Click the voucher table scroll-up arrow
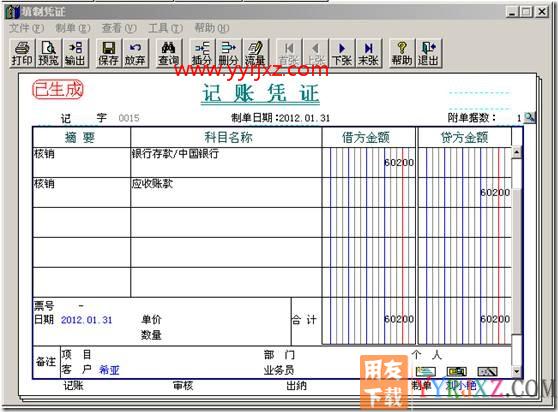This screenshot has width=558, height=412. (x=516, y=152)
